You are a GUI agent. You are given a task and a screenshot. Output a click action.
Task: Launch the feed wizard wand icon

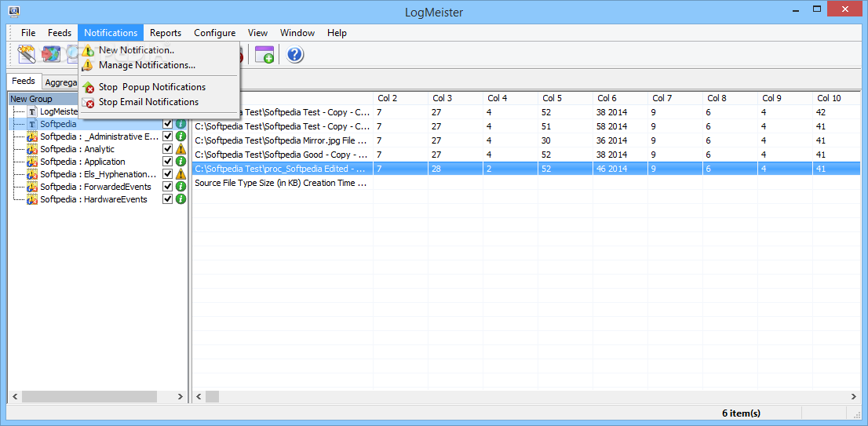pyautogui.click(x=27, y=54)
